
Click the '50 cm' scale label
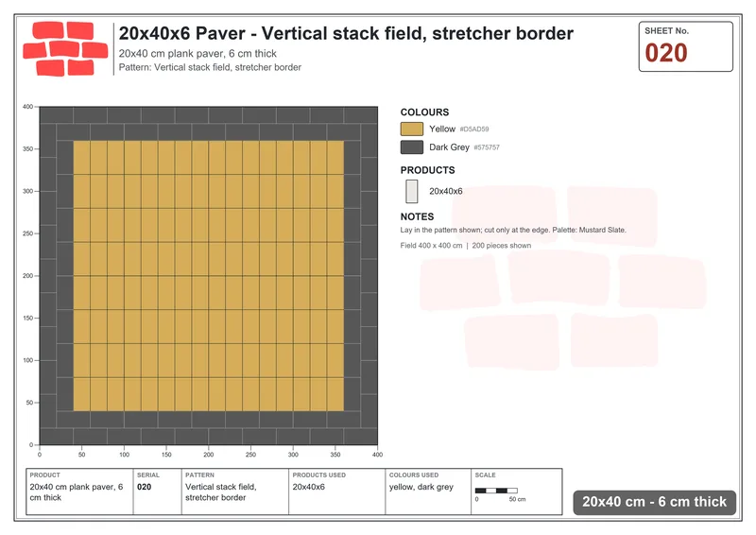coord(517,499)
